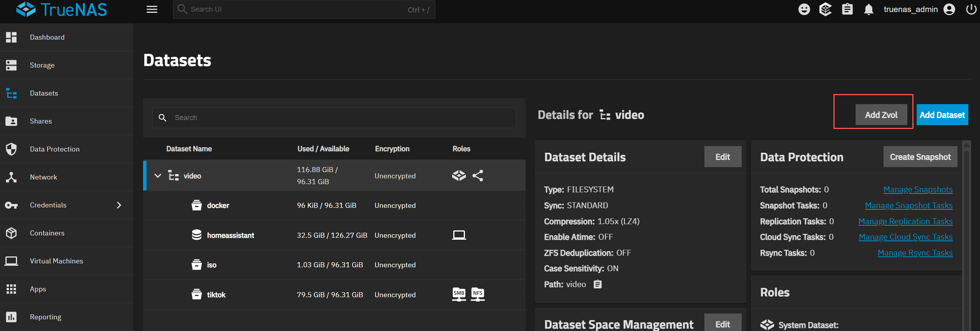Open the TrueCommand status icon

(x=825, y=9)
